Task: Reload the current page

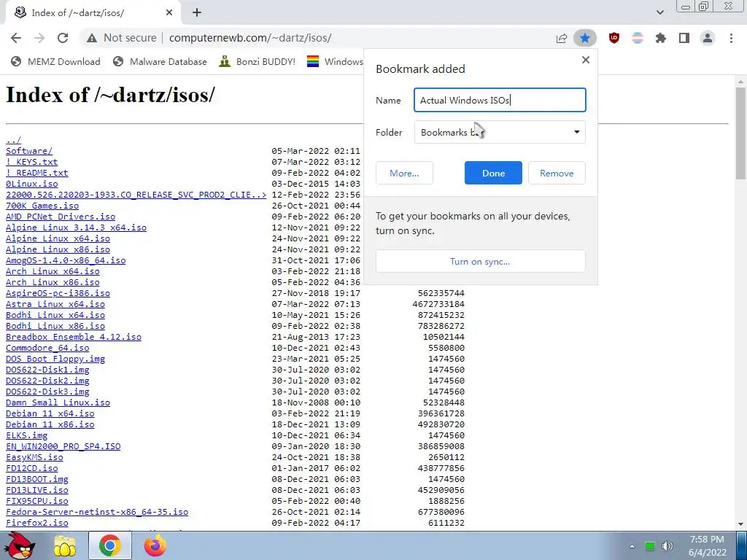Action: pyautogui.click(x=63, y=38)
